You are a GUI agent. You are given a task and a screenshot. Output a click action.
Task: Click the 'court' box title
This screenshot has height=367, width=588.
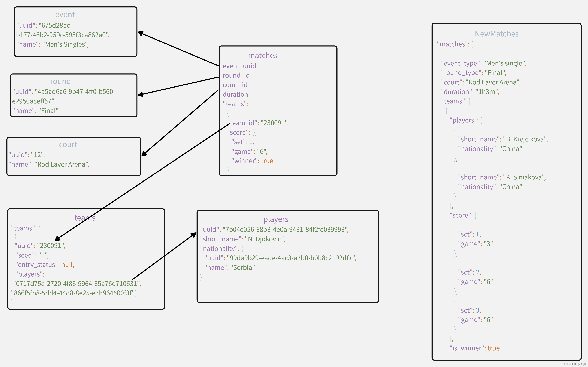[68, 145]
